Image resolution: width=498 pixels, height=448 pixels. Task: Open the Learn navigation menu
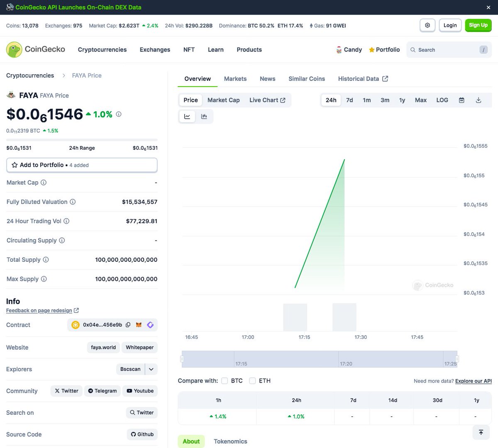216,50
